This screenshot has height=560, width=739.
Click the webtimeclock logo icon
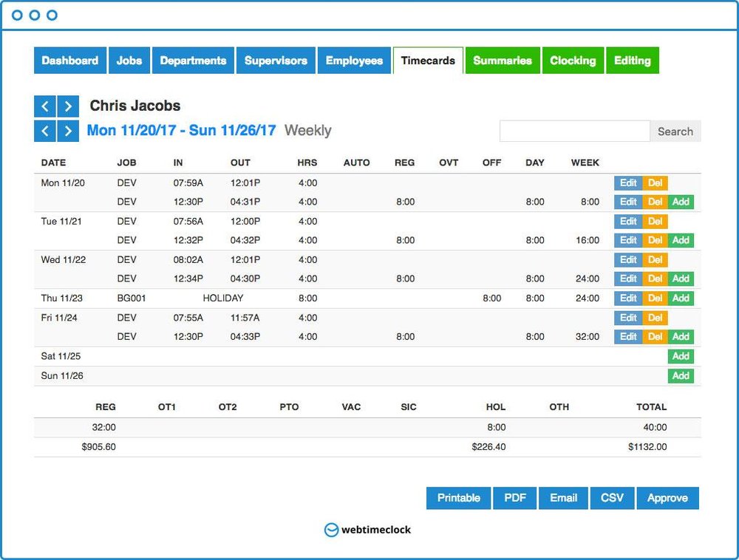click(x=331, y=530)
